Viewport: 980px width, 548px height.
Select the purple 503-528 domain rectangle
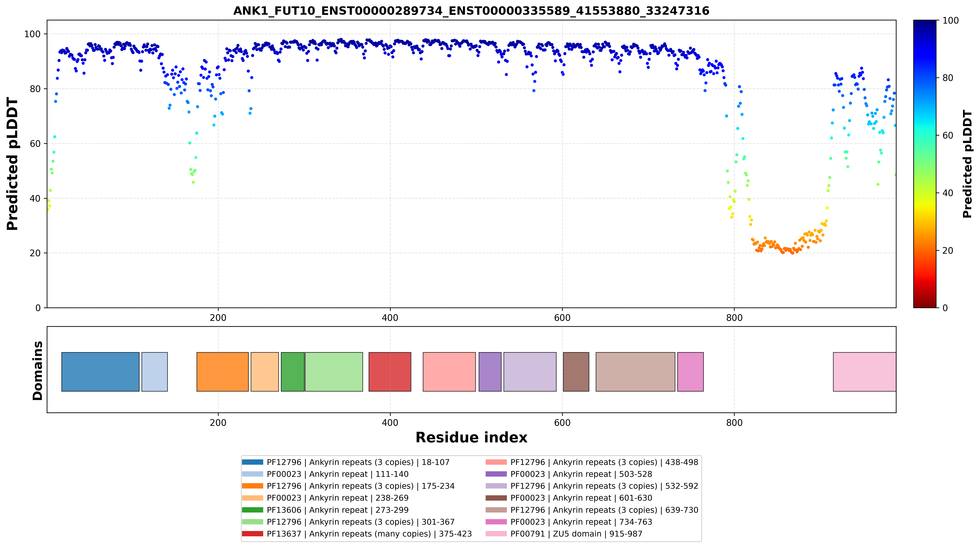point(490,372)
